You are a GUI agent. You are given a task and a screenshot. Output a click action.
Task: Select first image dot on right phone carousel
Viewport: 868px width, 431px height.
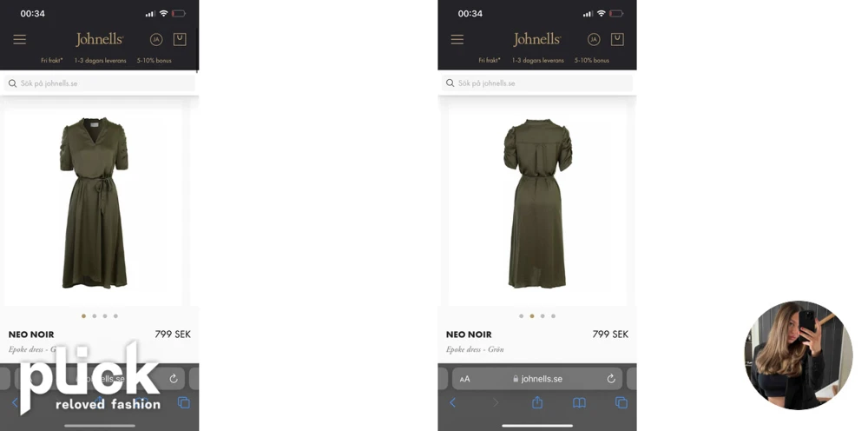521,316
